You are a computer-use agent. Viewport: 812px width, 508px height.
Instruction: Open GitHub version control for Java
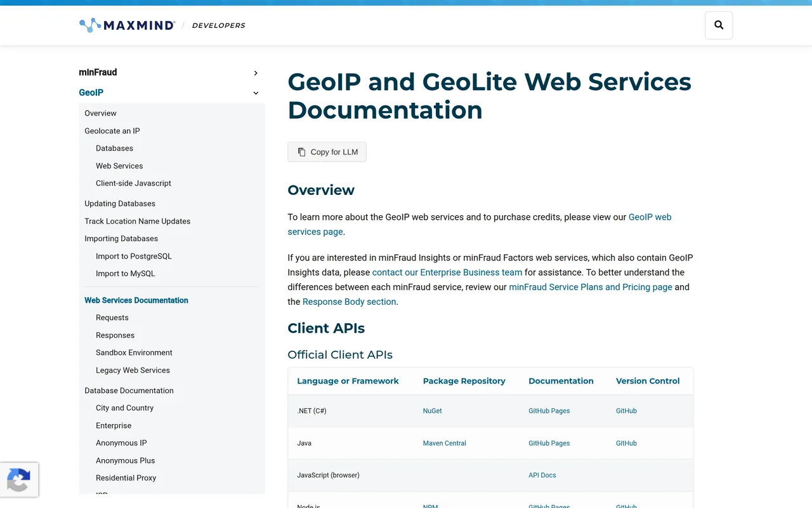pyautogui.click(x=626, y=443)
